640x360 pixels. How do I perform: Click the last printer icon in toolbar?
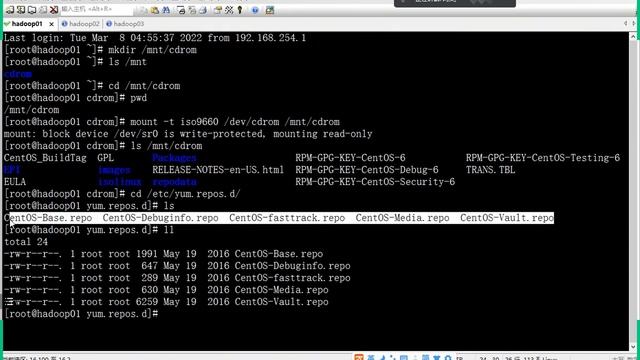pos(203,10)
